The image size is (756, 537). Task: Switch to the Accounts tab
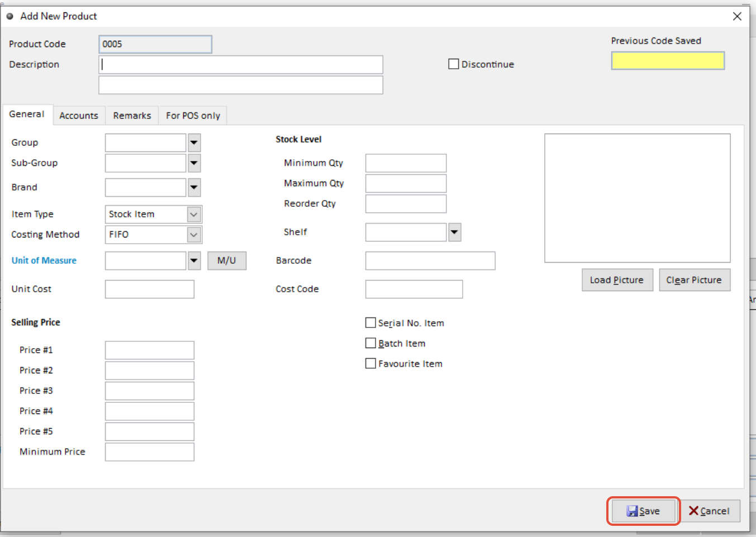(79, 116)
